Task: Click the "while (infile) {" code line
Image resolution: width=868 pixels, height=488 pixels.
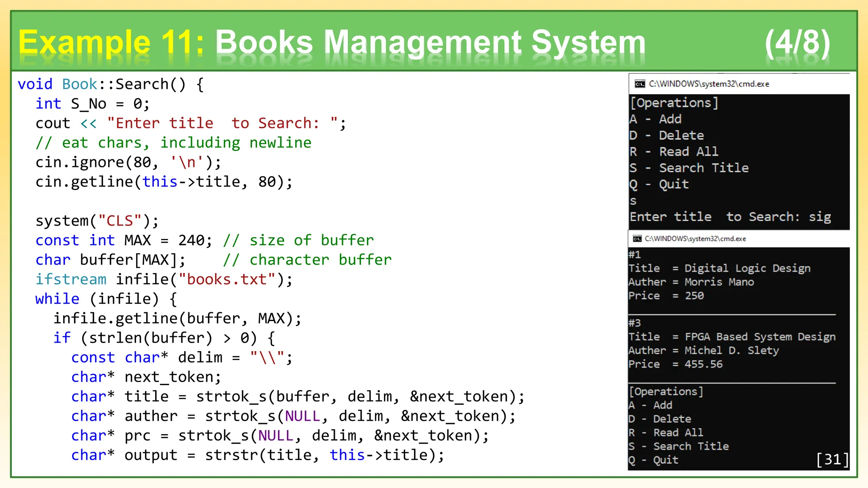Action: tap(106, 299)
